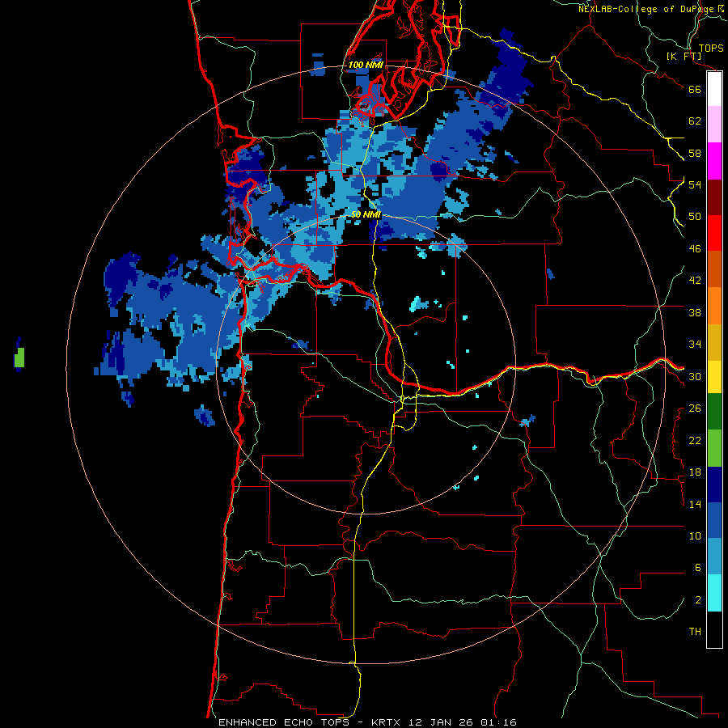Click the 58 legend value
Viewport: 728px width, 728px height.
695,153
